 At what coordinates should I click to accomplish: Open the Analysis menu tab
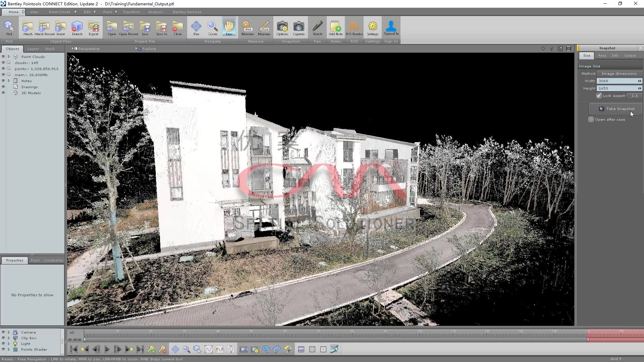click(155, 12)
